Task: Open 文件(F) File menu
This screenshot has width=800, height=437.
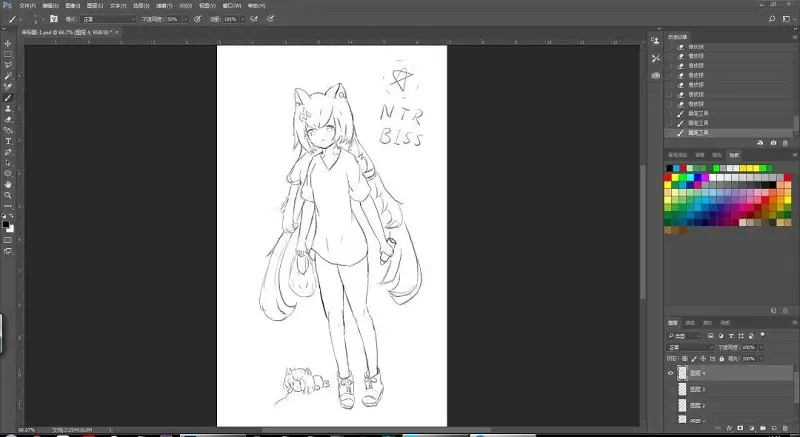Action: coord(28,6)
